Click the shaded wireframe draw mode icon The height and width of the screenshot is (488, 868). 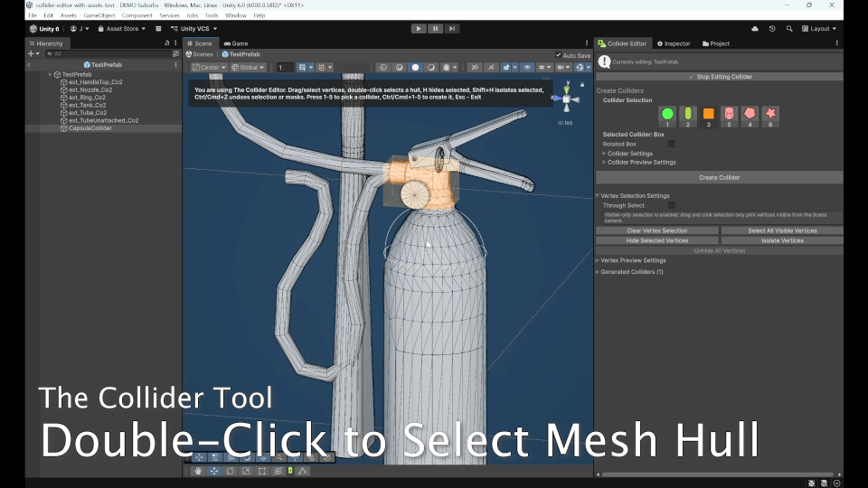pos(399,68)
